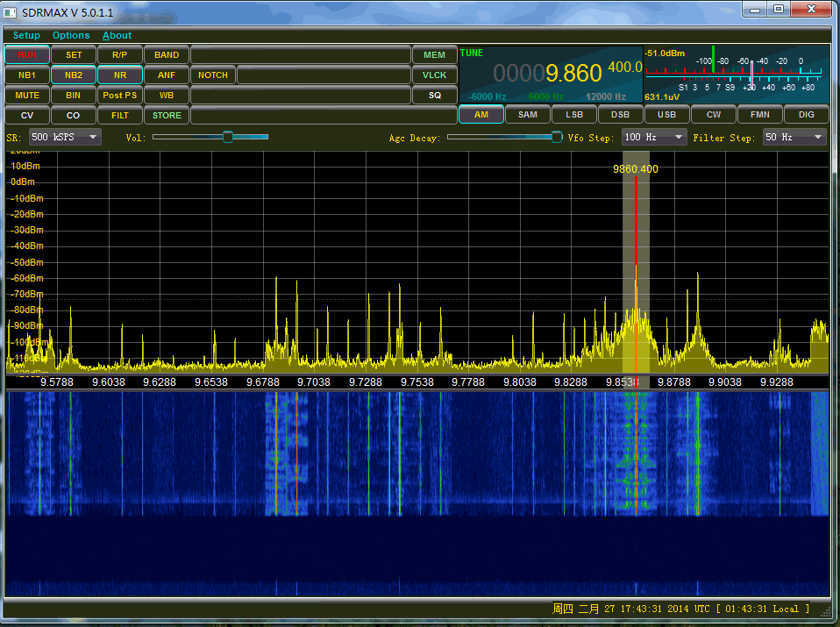The height and width of the screenshot is (627, 840).
Task: Click the SDRMAX title bar app icon
Action: [x=11, y=12]
